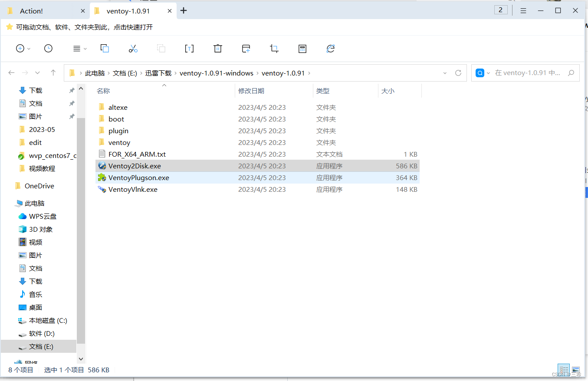Click the blue search engine logo
Screen dimensions: 588x381
[480, 73]
